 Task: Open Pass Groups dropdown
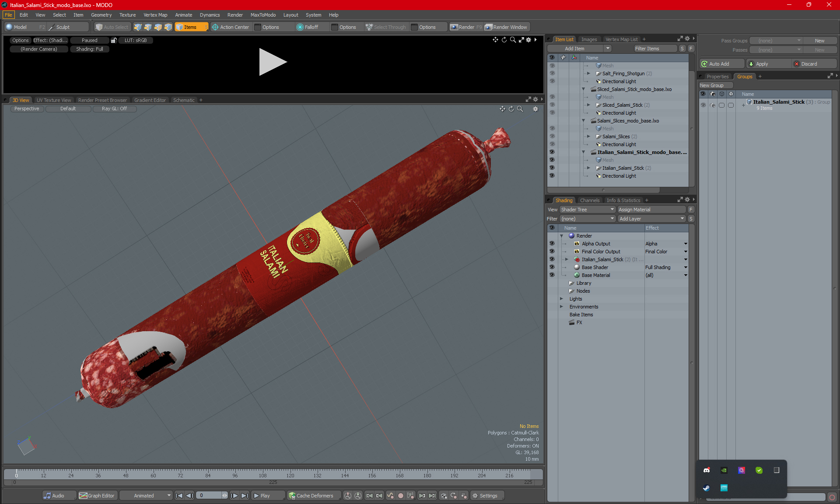coord(776,41)
